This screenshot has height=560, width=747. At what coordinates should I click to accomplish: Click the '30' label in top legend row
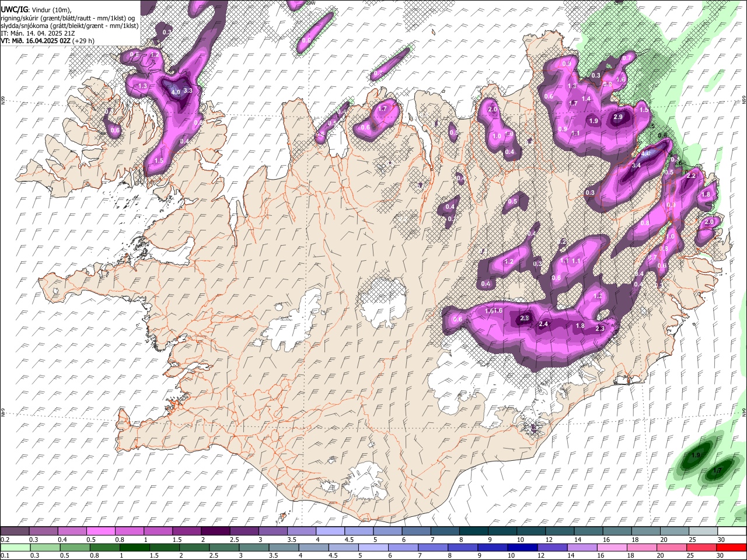pyautogui.click(x=721, y=540)
